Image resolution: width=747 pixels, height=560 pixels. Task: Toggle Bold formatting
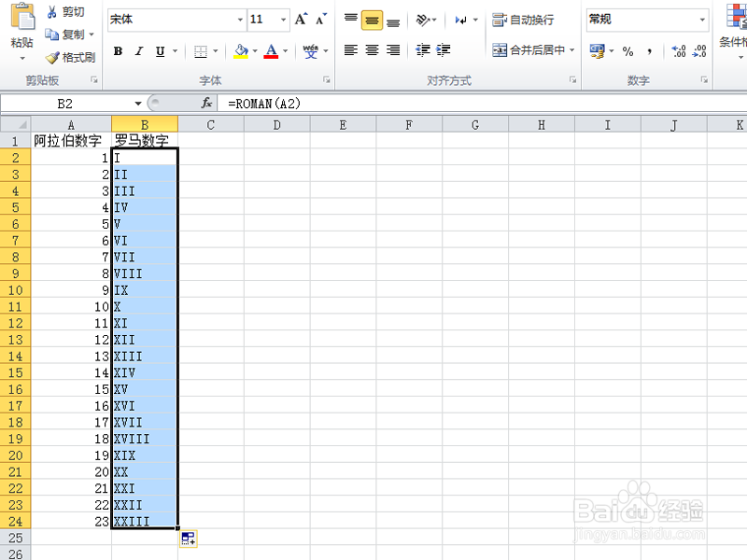point(119,51)
